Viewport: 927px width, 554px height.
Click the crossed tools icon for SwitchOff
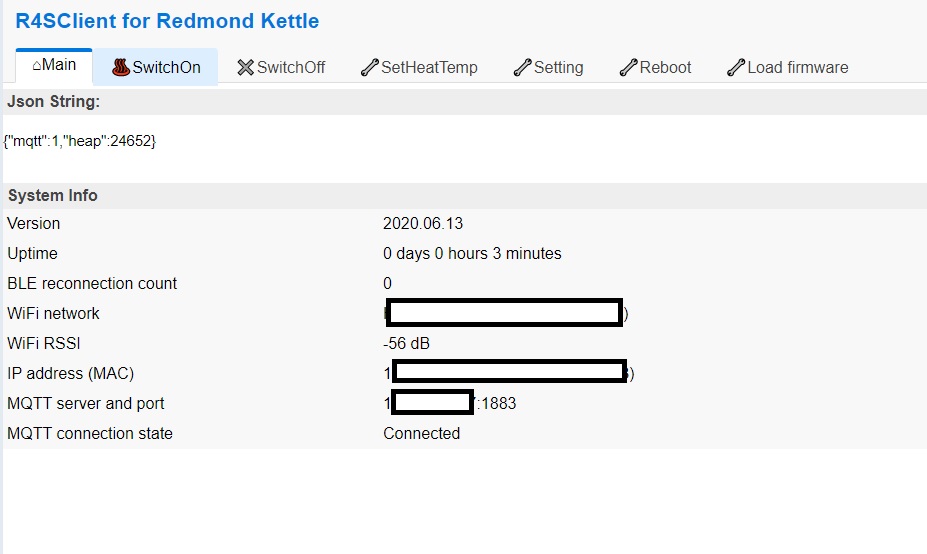pos(245,68)
